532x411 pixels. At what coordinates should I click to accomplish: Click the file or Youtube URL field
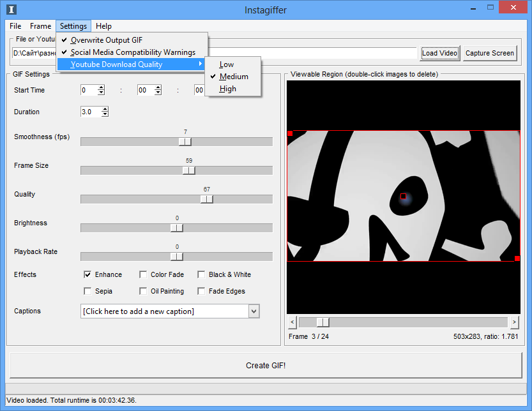click(x=215, y=53)
